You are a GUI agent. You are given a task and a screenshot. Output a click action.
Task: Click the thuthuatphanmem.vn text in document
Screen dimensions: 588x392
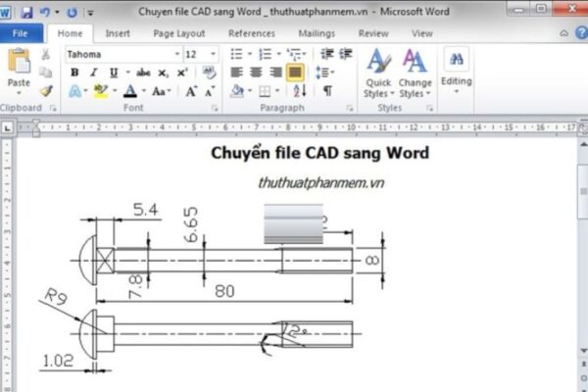tap(320, 183)
